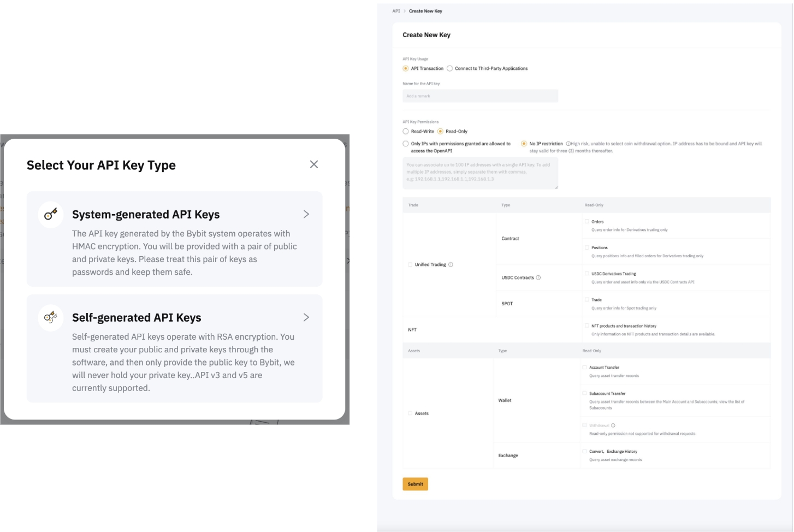Viewport: 794px width, 532px height.
Task: Expand System-generated API Keys with its chevron
Action: click(306, 214)
